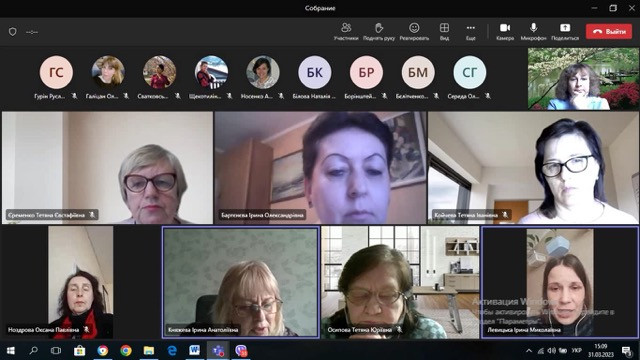Share screen with Поделиться button

[565, 32]
